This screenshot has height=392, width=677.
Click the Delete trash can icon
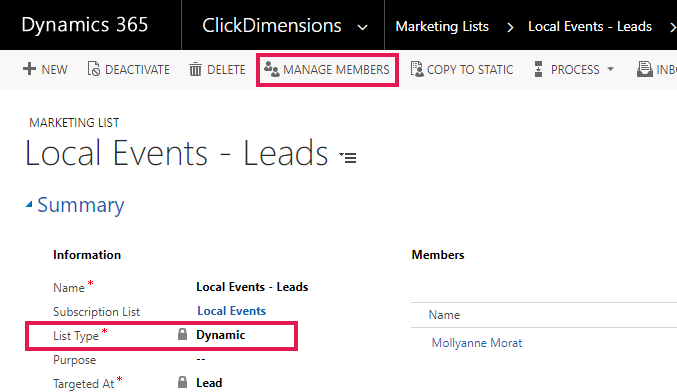point(195,69)
